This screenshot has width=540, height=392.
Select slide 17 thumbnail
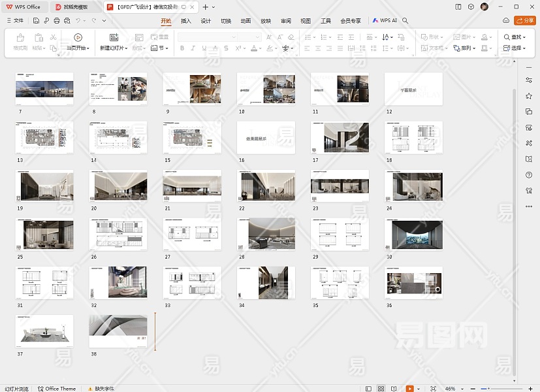[x=340, y=137]
